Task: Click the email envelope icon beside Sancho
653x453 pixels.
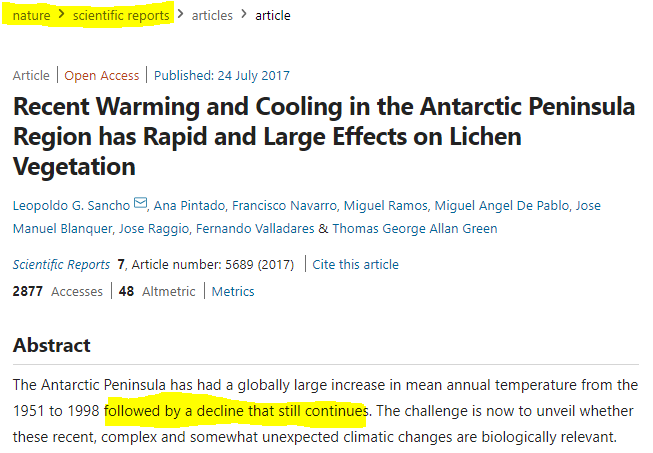Action: (140, 205)
